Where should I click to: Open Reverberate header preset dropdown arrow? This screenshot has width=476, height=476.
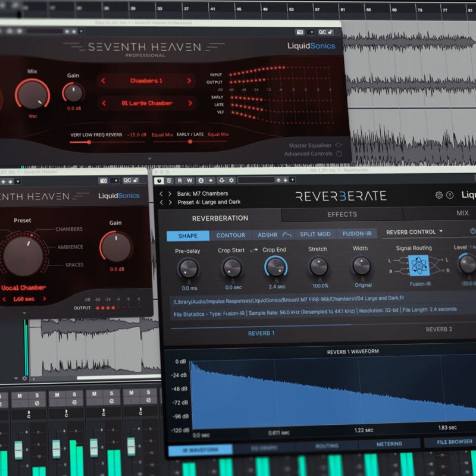pyautogui.click(x=292, y=180)
